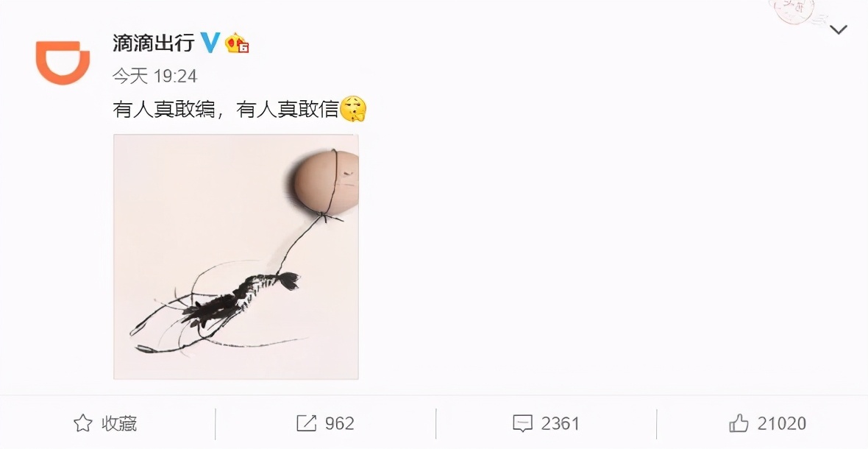Click the egg balloon in the picture
This screenshot has height=449, width=868.
point(325,182)
